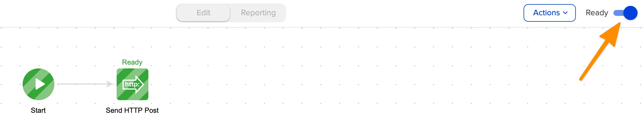Image resolution: width=644 pixels, height=121 pixels.
Task: Click the "Start" label under the node
Action: tap(38, 110)
